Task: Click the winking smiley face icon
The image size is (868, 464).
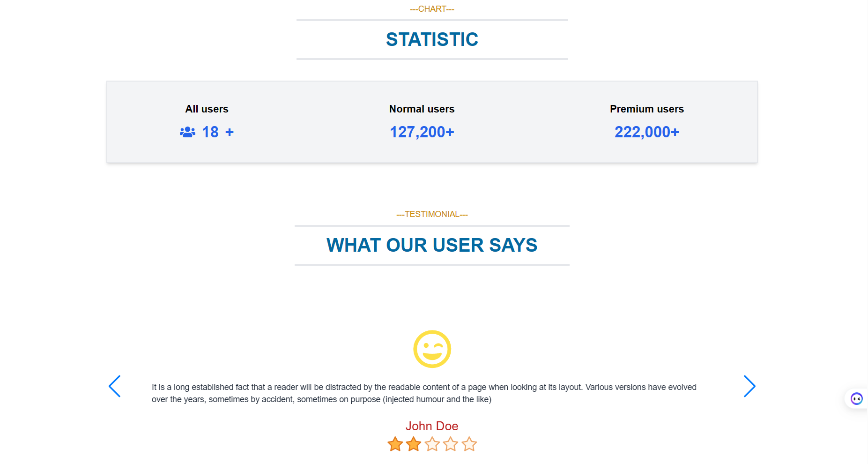Action: coord(432,349)
